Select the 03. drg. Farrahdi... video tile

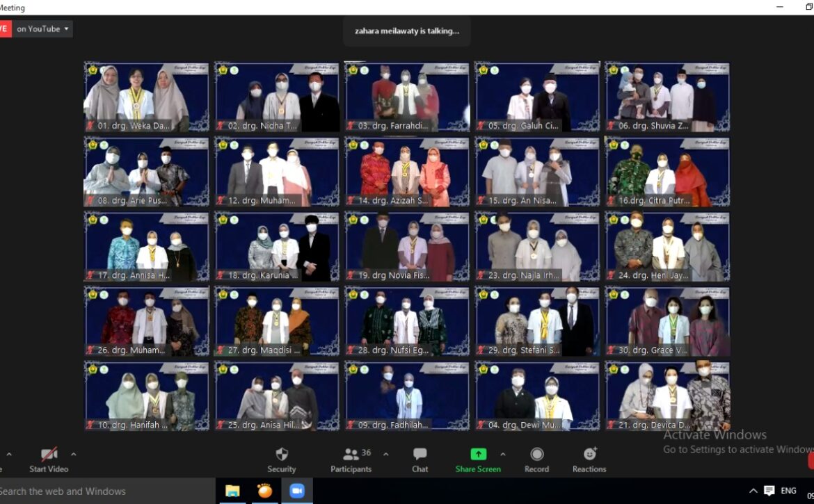click(407, 97)
